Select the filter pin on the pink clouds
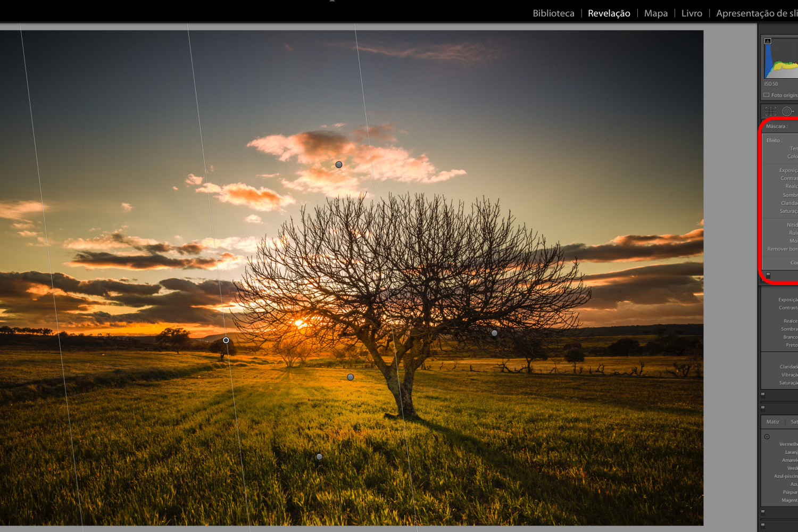798x532 pixels. [x=339, y=165]
